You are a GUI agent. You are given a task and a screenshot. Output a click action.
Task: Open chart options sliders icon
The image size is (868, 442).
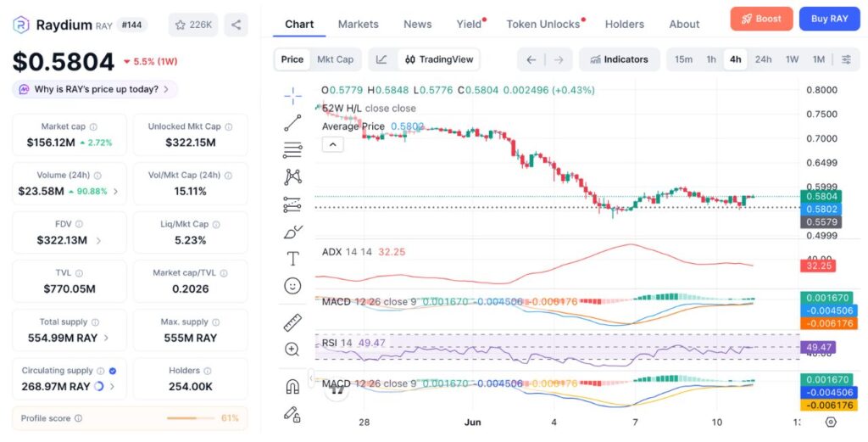click(847, 60)
